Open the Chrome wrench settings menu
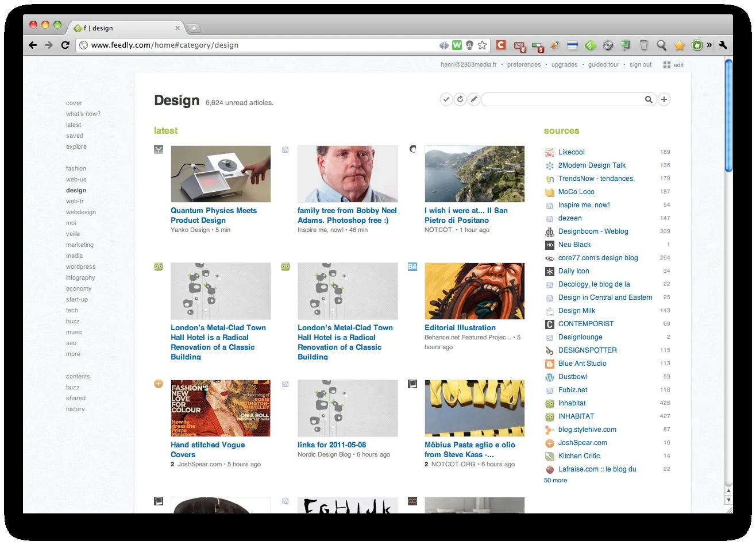756x545 pixels. pos(723,45)
